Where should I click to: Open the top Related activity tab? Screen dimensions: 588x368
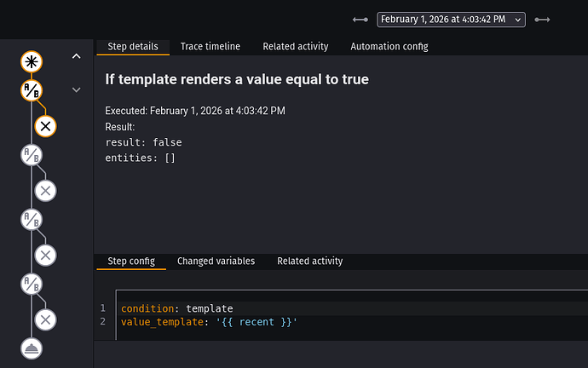(295, 46)
